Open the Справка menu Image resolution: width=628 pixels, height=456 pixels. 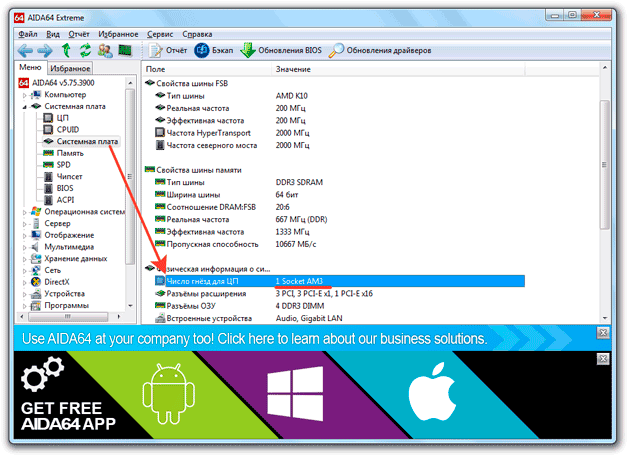point(197,34)
